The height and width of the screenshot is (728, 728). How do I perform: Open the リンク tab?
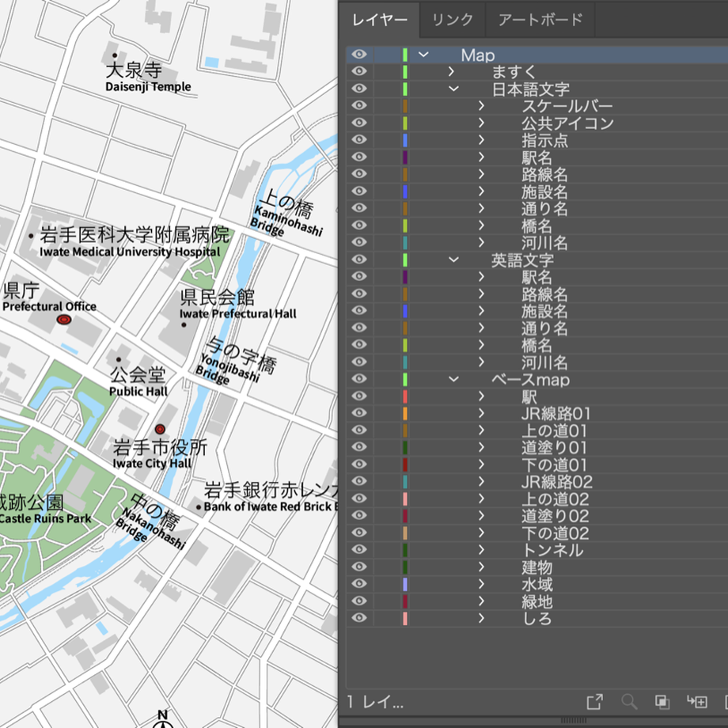(x=453, y=20)
